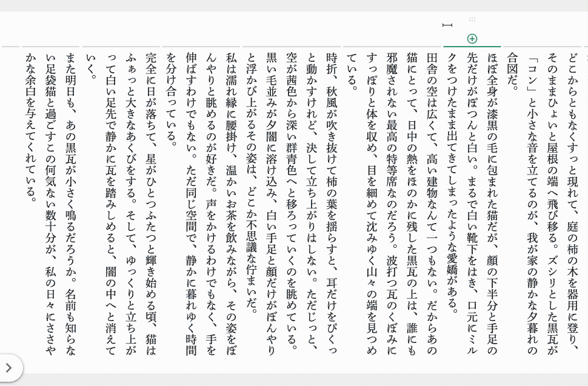Click the short line 'いく。'
The width and height of the screenshot is (588, 386).
click(x=91, y=67)
